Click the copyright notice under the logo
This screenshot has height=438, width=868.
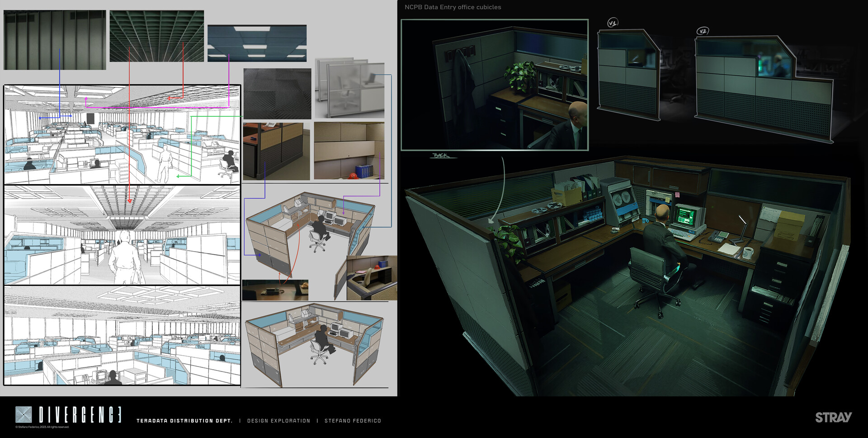[43, 426]
